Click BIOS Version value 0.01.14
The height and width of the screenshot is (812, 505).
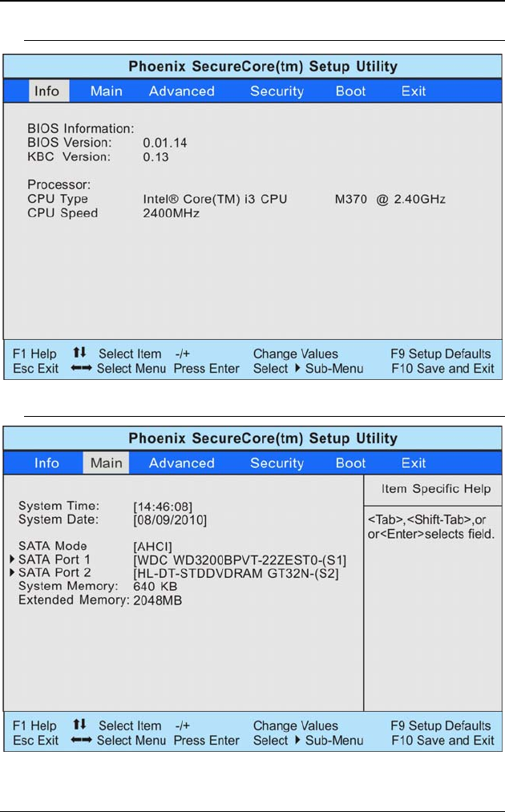click(x=164, y=143)
